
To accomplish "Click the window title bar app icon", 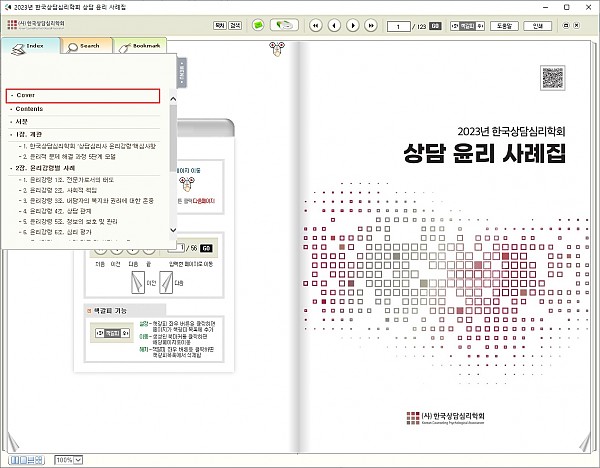I will pyautogui.click(x=7, y=7).
